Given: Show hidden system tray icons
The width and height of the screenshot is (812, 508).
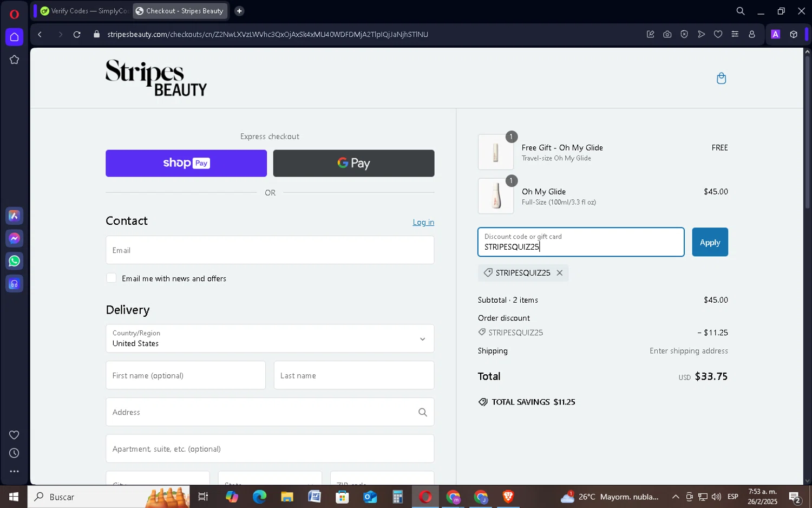Looking at the screenshot, I should point(676,497).
